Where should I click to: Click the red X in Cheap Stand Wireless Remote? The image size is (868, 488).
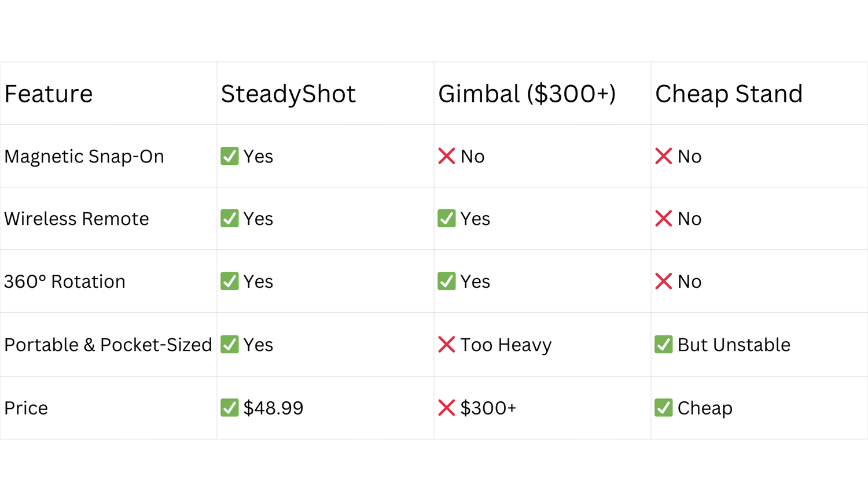coord(664,219)
